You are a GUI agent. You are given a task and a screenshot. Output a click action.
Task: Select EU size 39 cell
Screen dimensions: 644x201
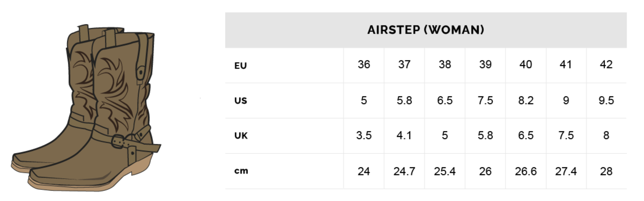(x=485, y=64)
